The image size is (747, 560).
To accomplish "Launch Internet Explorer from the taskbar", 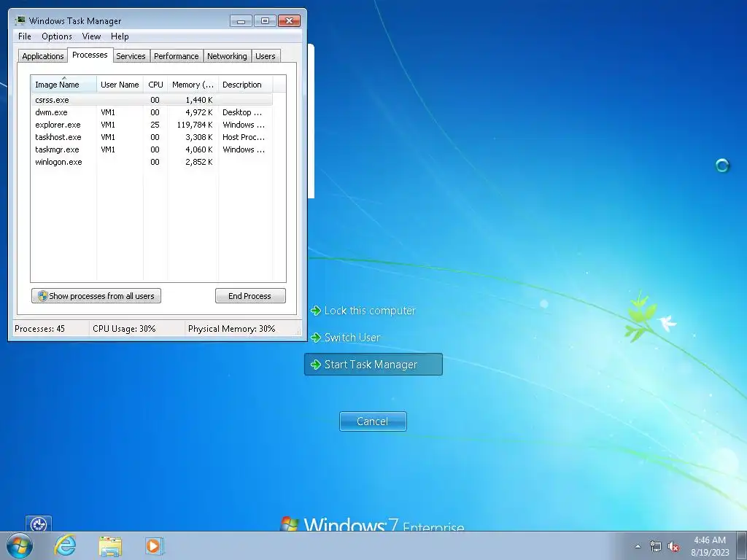I will pos(65,545).
